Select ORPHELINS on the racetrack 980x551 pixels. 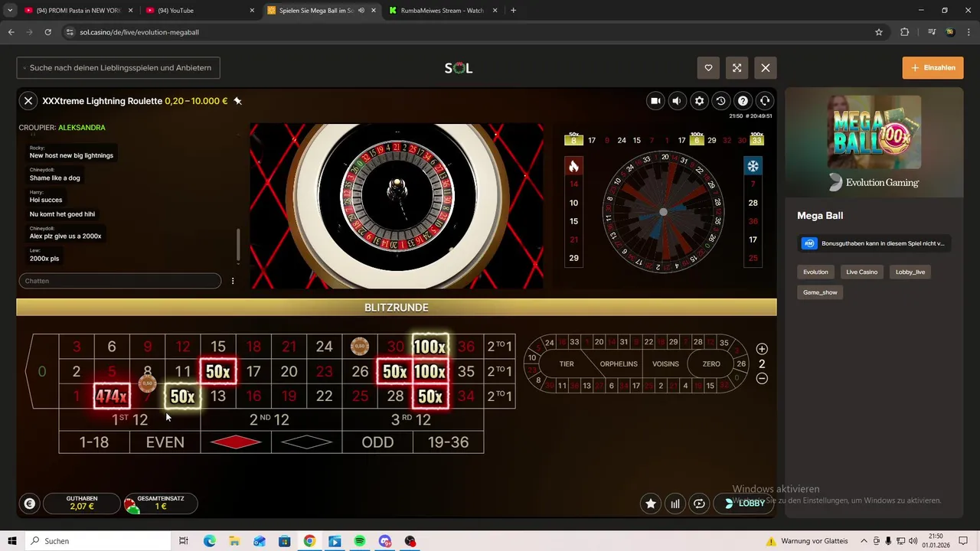[619, 364]
